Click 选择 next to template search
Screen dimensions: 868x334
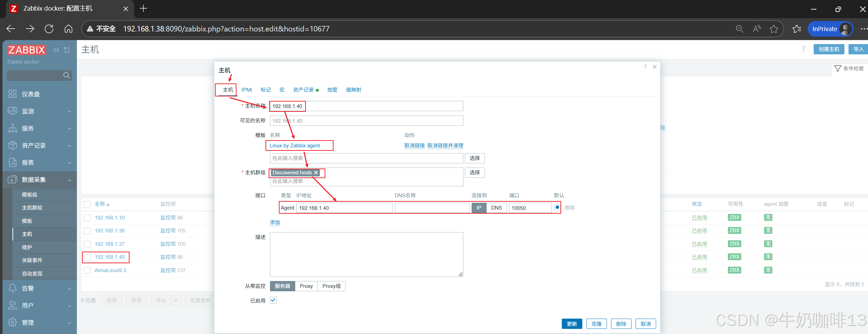pos(474,158)
